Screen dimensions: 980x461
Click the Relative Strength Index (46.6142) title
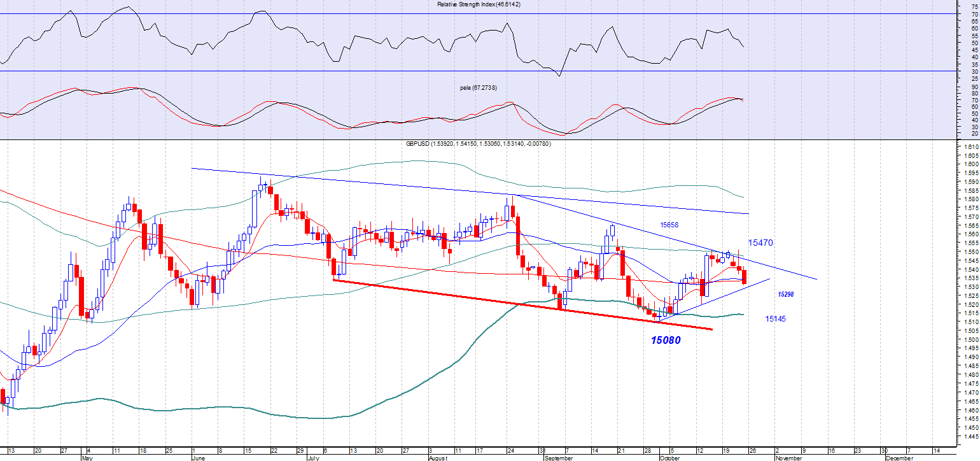point(479,4)
